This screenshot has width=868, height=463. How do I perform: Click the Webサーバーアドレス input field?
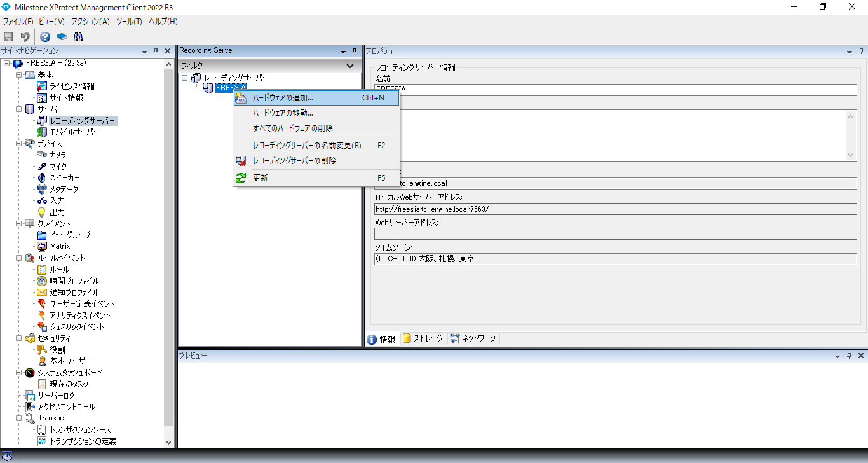(x=616, y=234)
